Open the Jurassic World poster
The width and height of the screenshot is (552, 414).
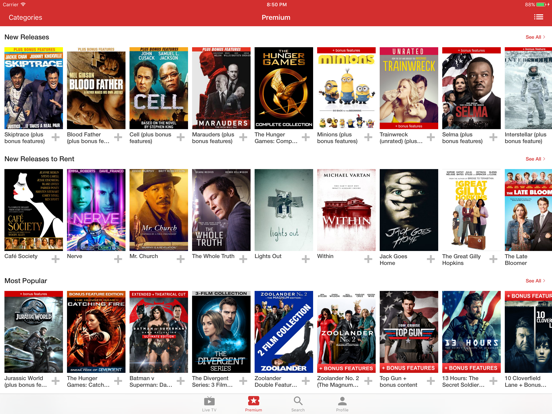tap(33, 332)
